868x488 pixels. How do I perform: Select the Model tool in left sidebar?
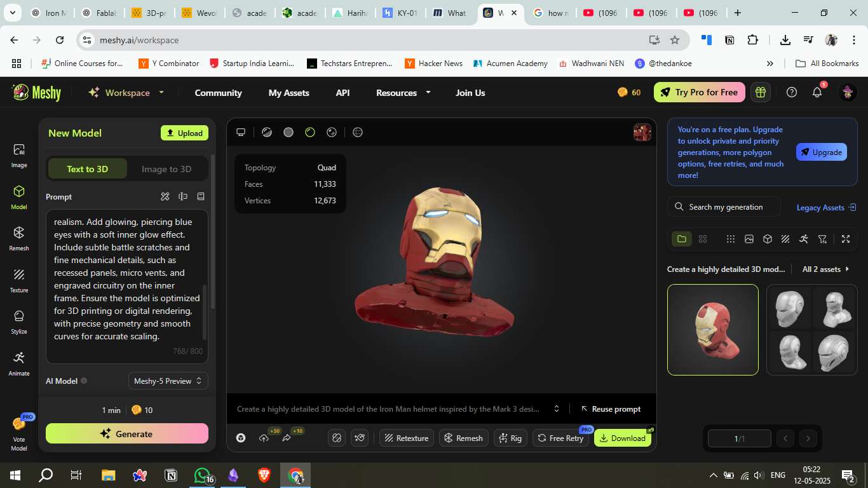19,198
